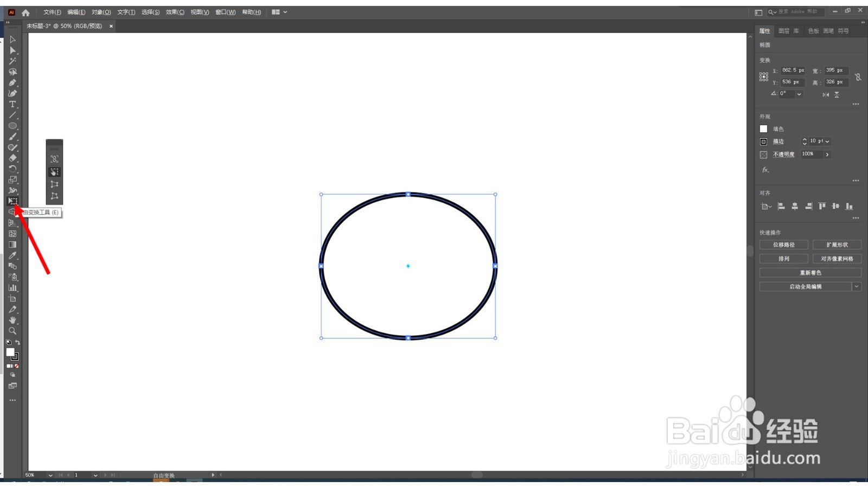Select the Direct Selection tool
The width and height of the screenshot is (868, 488).
12,50
